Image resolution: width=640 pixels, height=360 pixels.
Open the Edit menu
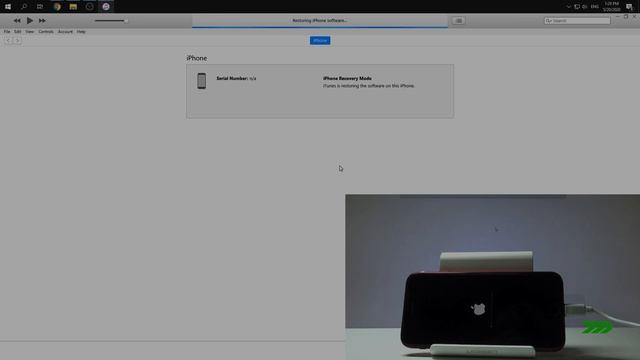[x=18, y=31]
